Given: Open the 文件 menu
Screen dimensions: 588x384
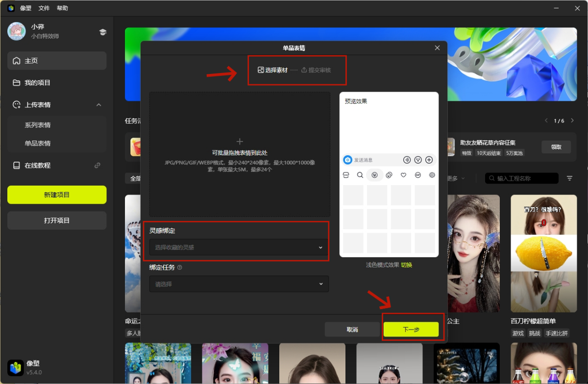Looking at the screenshot, I should coord(44,8).
